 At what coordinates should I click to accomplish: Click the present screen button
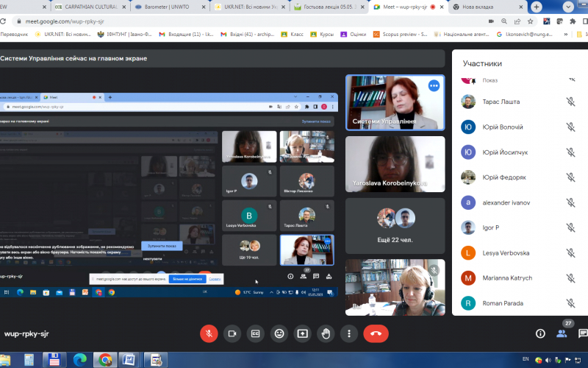[302, 333]
